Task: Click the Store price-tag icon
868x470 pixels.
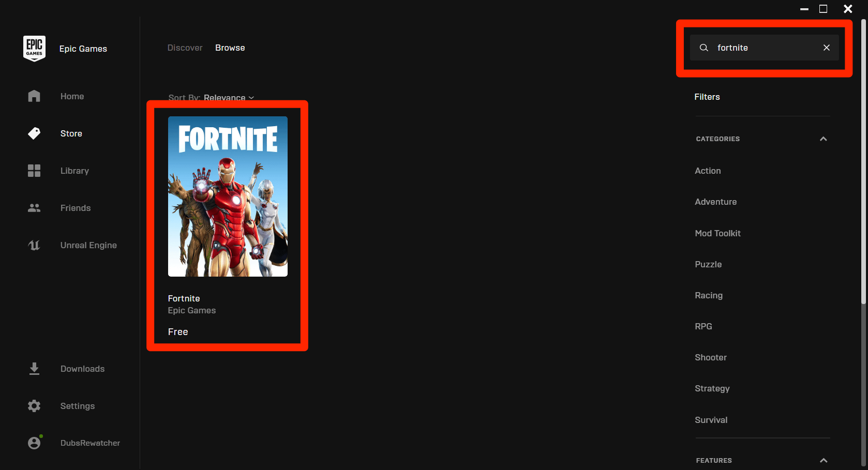Action: coord(34,133)
